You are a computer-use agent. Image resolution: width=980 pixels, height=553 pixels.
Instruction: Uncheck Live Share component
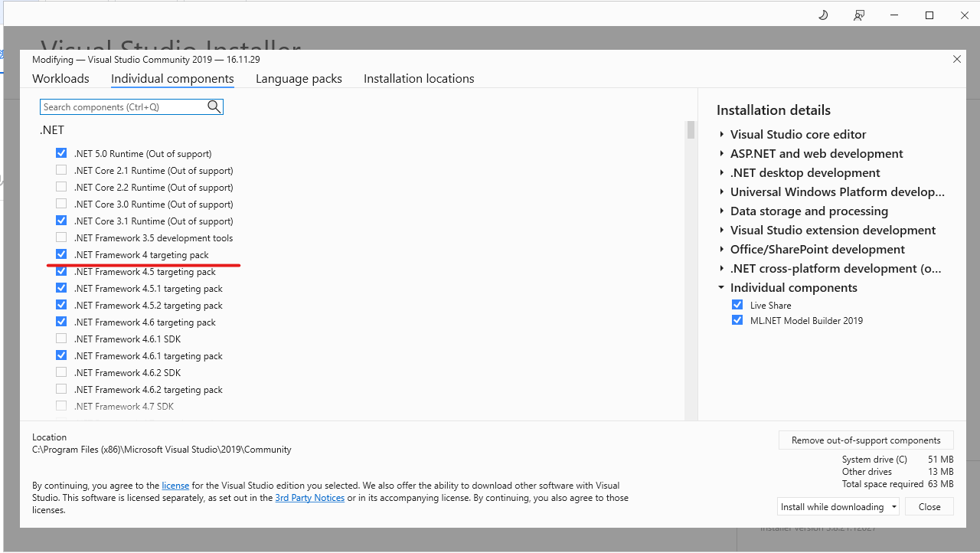point(737,305)
